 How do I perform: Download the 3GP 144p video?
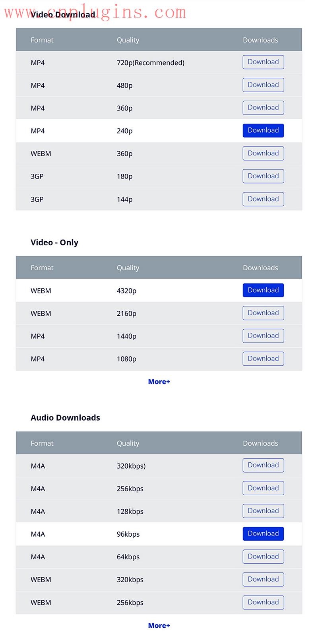click(x=263, y=199)
